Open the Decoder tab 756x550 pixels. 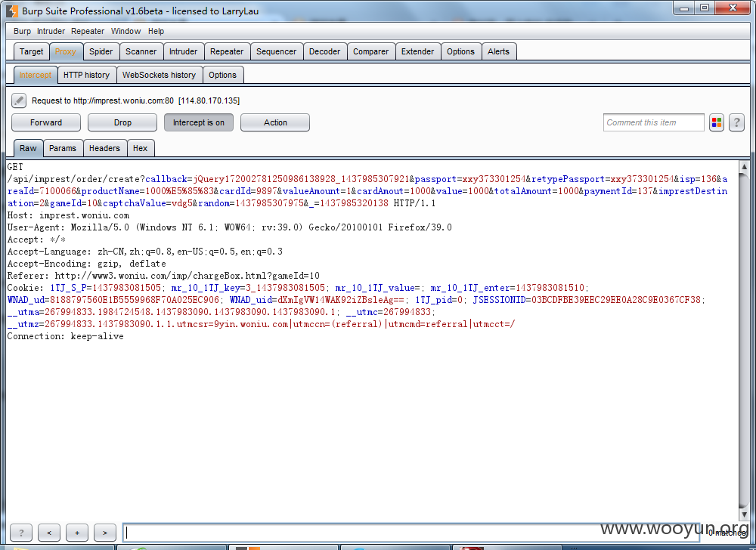pos(324,51)
